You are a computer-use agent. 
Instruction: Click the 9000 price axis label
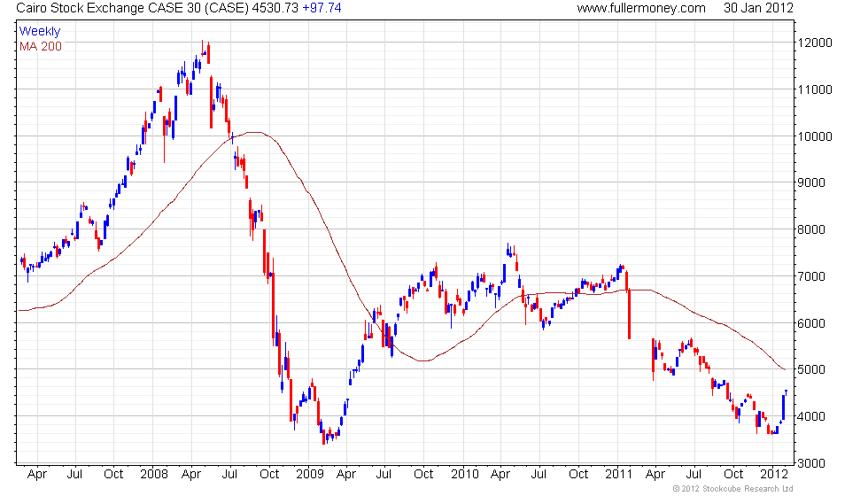811,182
